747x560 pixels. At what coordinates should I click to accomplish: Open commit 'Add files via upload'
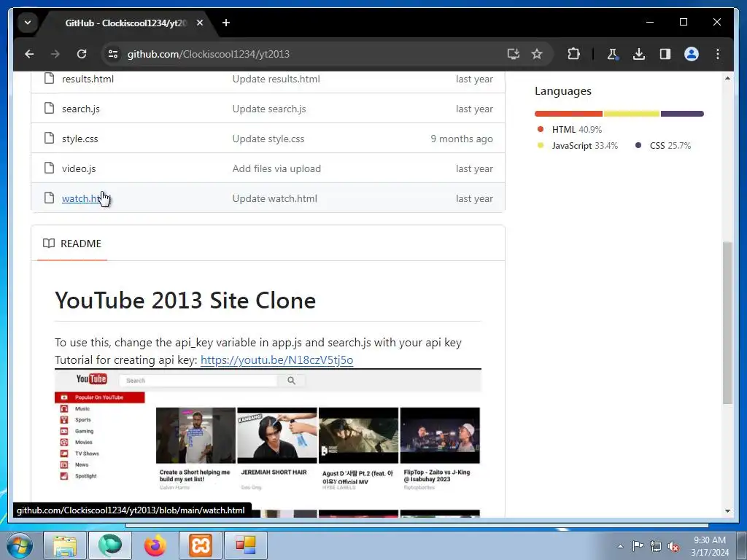(276, 168)
